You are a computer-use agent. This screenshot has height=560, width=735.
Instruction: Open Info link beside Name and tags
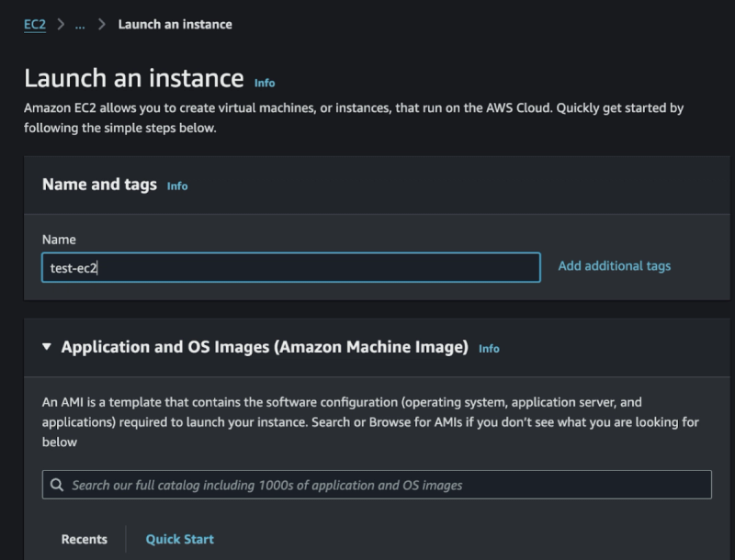[177, 185]
